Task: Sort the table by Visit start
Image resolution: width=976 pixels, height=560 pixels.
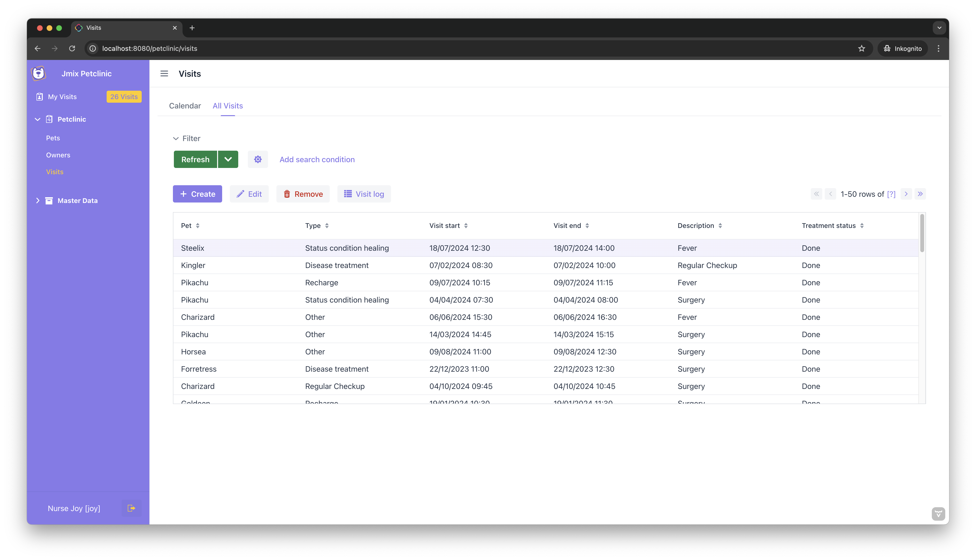Action: click(x=466, y=226)
